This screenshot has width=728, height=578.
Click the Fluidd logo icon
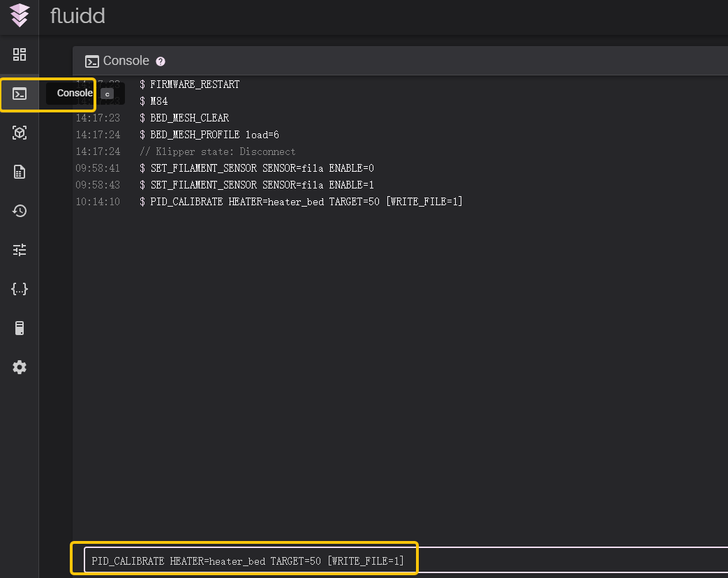pyautogui.click(x=20, y=15)
